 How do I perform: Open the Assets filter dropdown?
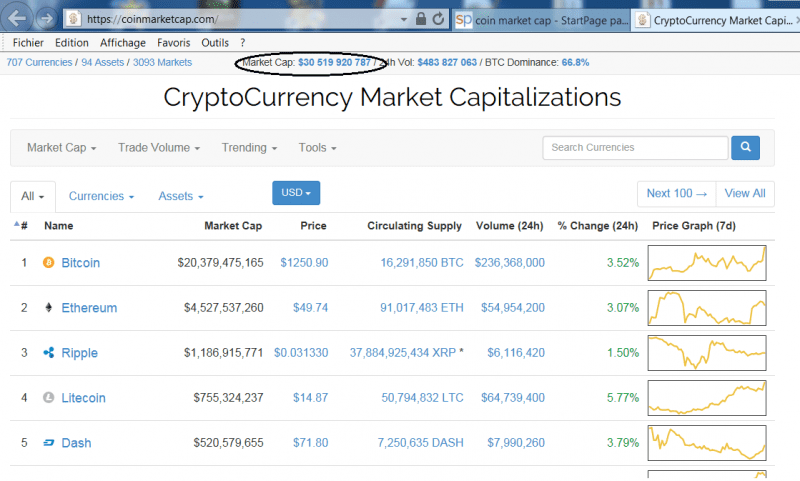(181, 196)
